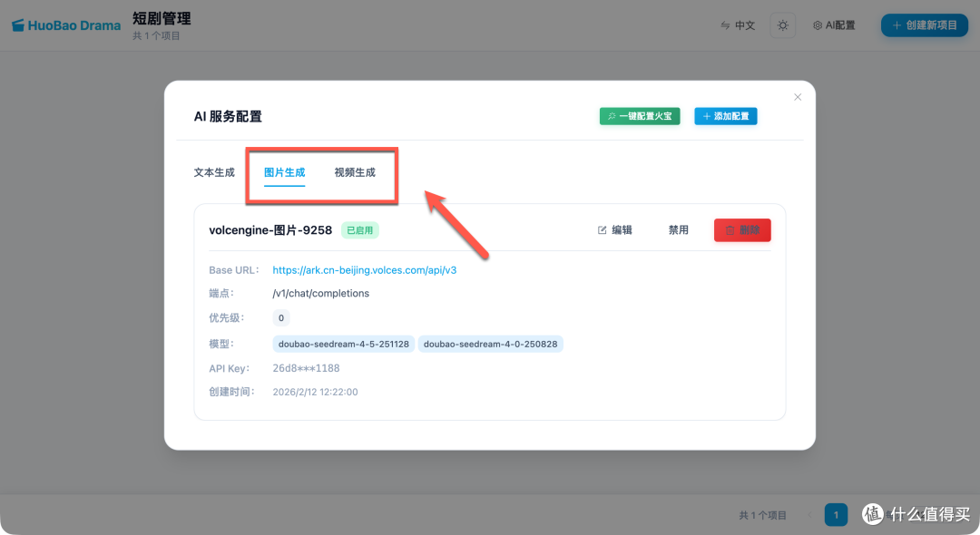Select the 图片生成 tab
980x535 pixels.
click(284, 172)
